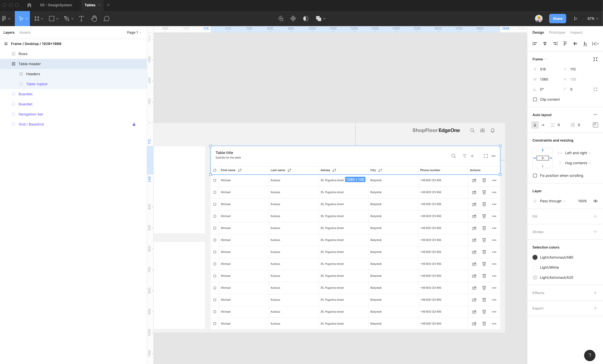Open the 67% zoom dropdown
The image size is (603, 364).
click(593, 19)
